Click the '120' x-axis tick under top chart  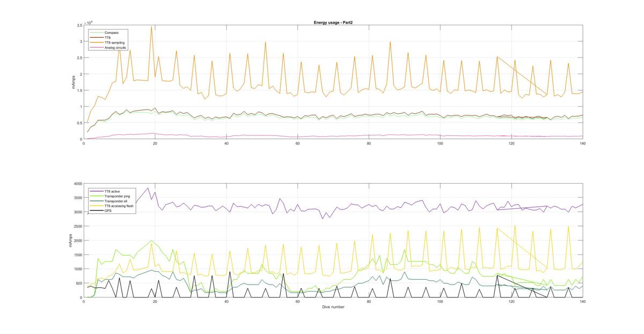511,143
